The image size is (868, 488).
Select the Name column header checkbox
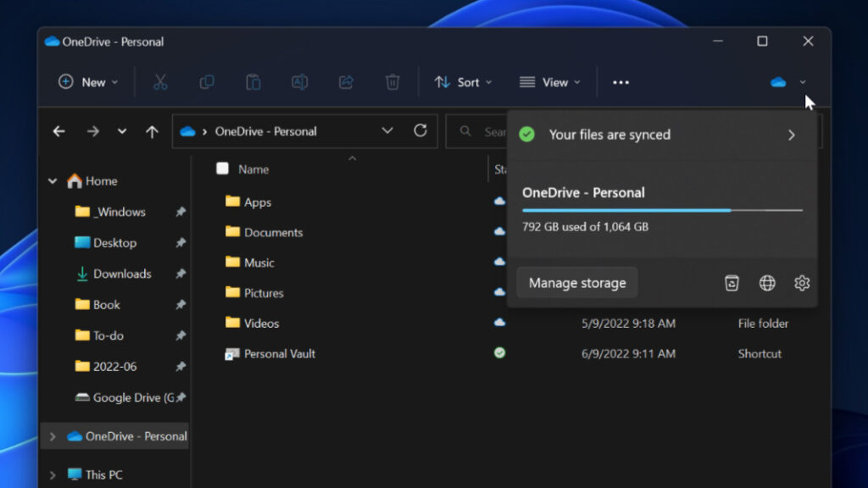click(222, 169)
